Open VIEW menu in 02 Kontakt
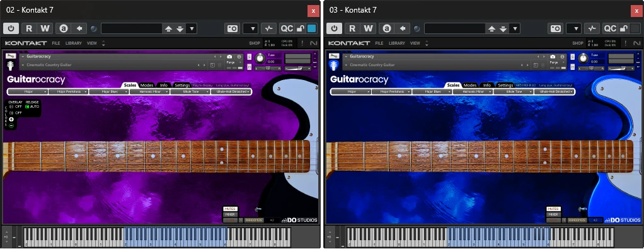The width and height of the screenshot is (644, 249). pos(91,43)
